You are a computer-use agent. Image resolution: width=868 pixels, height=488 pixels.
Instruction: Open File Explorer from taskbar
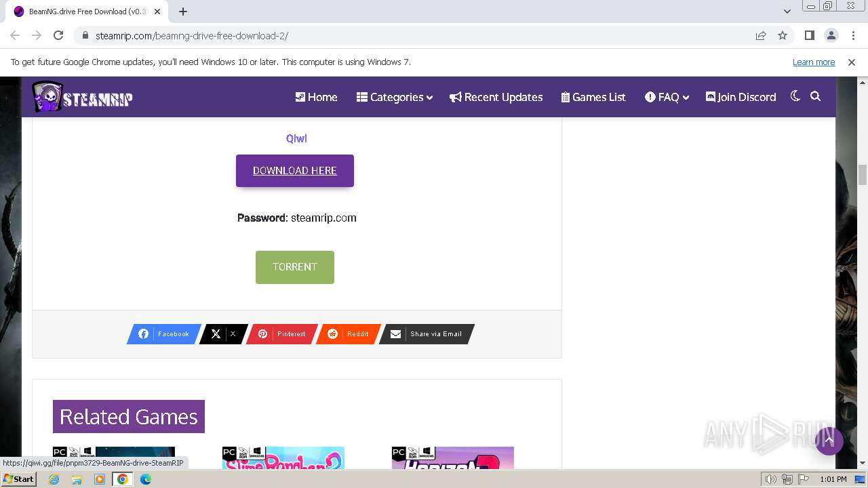point(77,479)
